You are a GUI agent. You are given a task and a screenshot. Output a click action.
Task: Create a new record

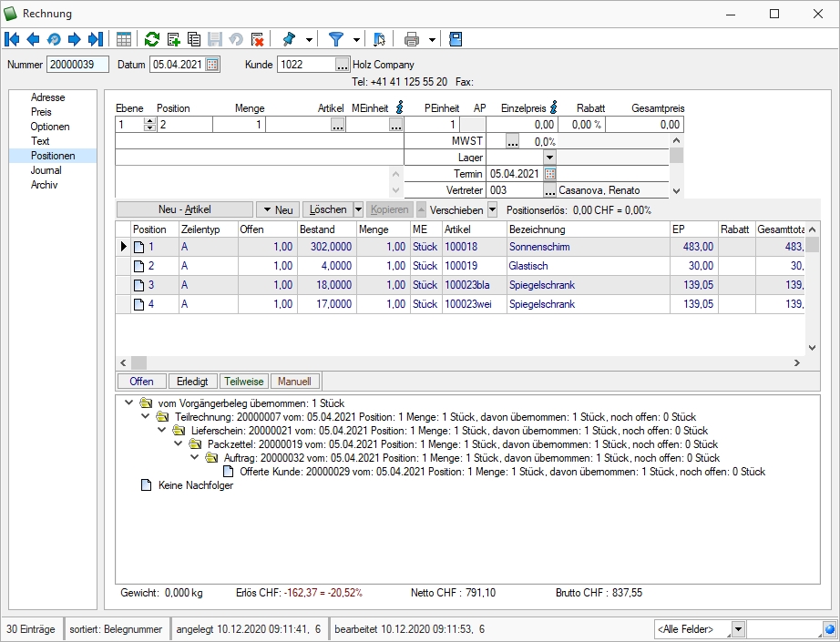tap(174, 39)
